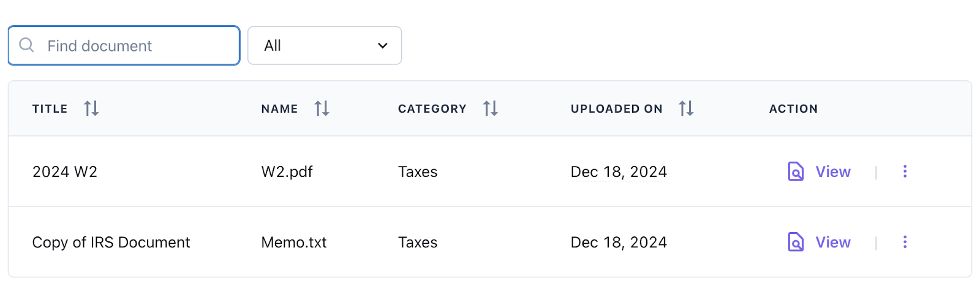Click View link for 2024 W2
This screenshot has width=980, height=294.
tap(832, 171)
